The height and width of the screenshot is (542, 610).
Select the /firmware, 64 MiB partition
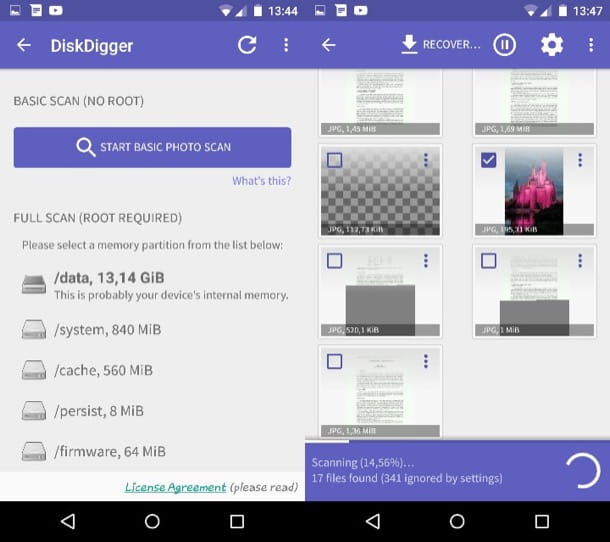pos(94,451)
